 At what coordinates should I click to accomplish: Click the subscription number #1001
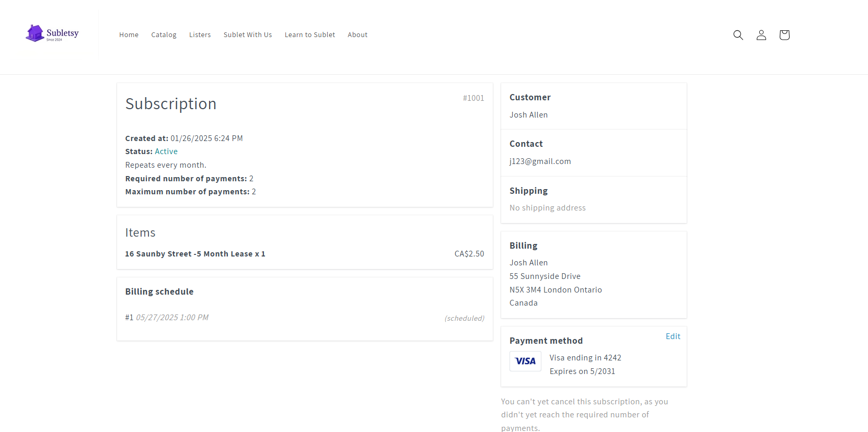pyautogui.click(x=473, y=98)
